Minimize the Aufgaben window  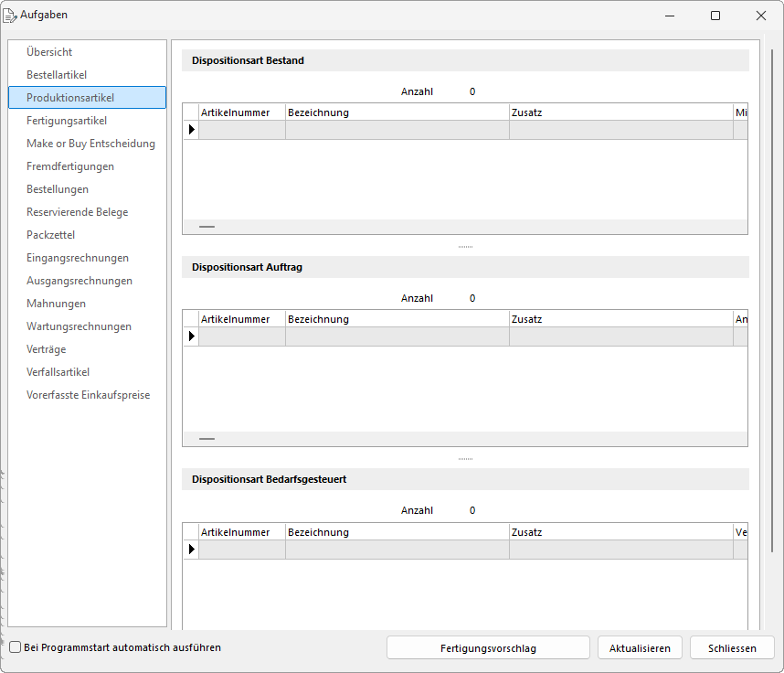[x=670, y=16]
